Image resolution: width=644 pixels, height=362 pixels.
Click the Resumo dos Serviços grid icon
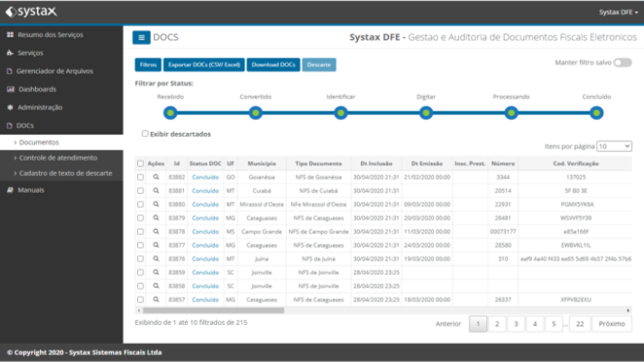pyautogui.click(x=10, y=35)
